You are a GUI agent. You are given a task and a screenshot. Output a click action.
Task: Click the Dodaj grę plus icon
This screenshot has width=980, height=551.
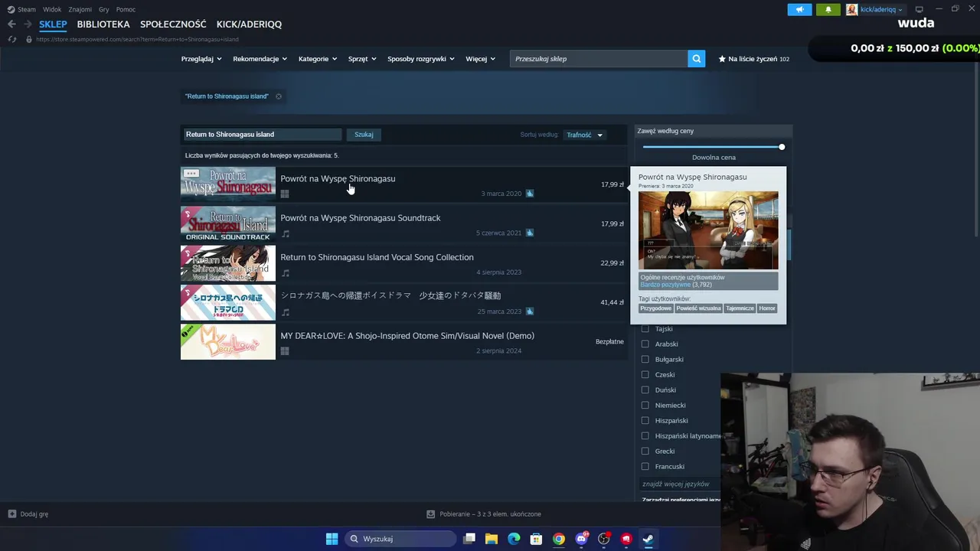[12, 514]
